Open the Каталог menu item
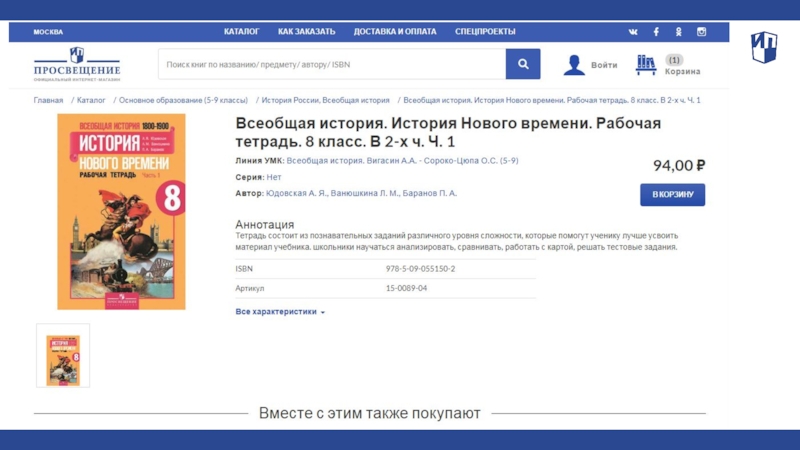This screenshot has height=450, width=800. tap(241, 32)
